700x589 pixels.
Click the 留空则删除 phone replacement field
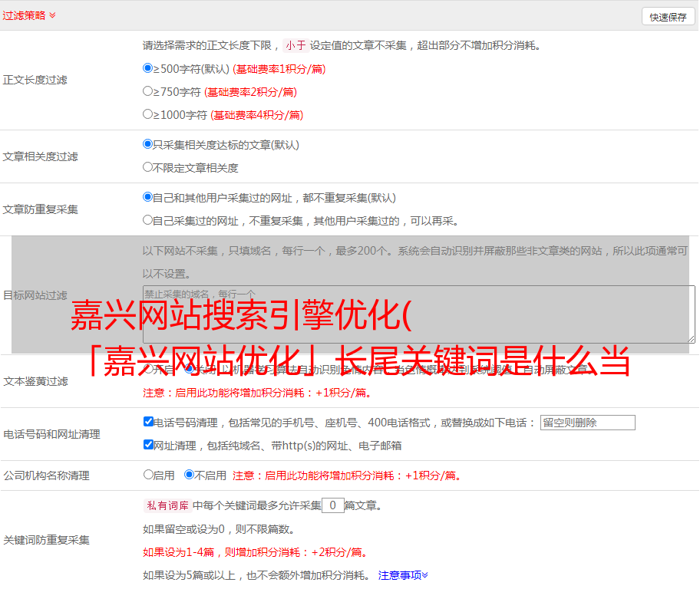coord(587,423)
